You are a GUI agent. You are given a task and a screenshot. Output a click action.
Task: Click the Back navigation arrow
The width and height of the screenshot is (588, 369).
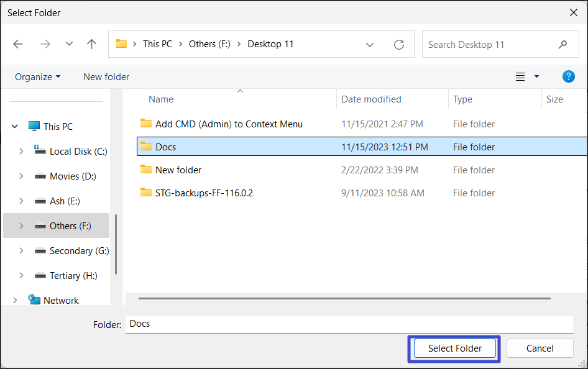(18, 44)
